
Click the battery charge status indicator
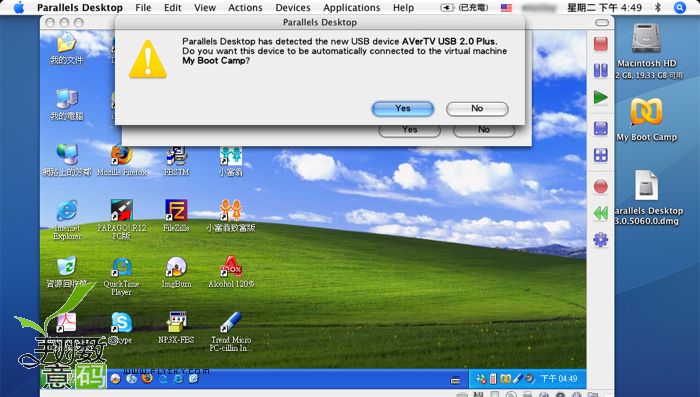tap(465, 8)
